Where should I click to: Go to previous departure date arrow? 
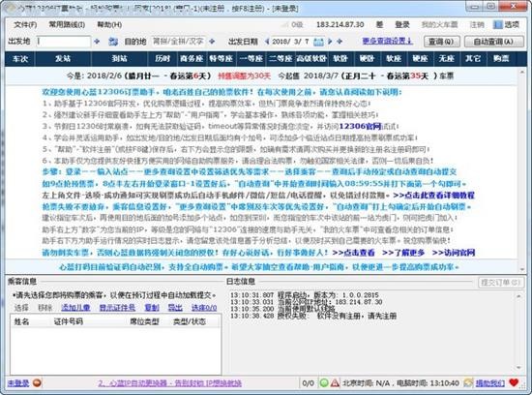pos(267,42)
